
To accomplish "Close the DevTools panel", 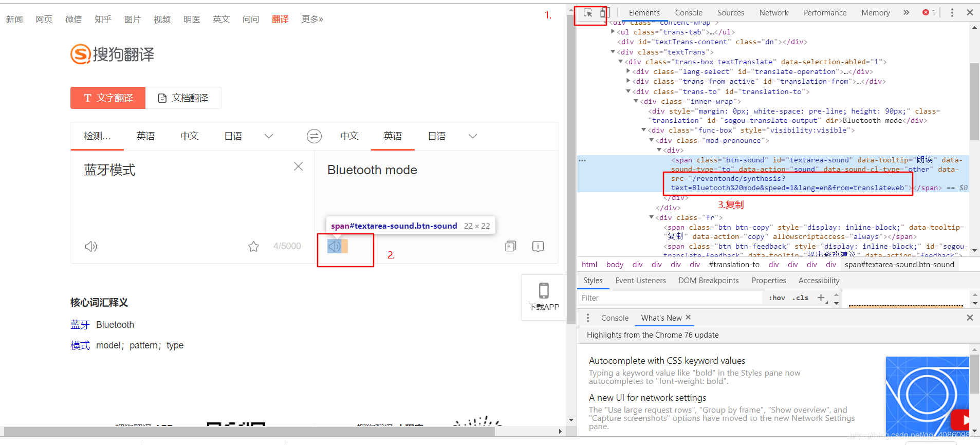I will pyautogui.click(x=970, y=12).
